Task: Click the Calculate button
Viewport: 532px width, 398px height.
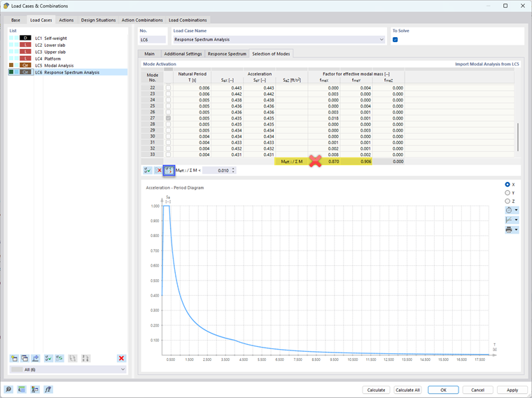Action: click(376, 390)
